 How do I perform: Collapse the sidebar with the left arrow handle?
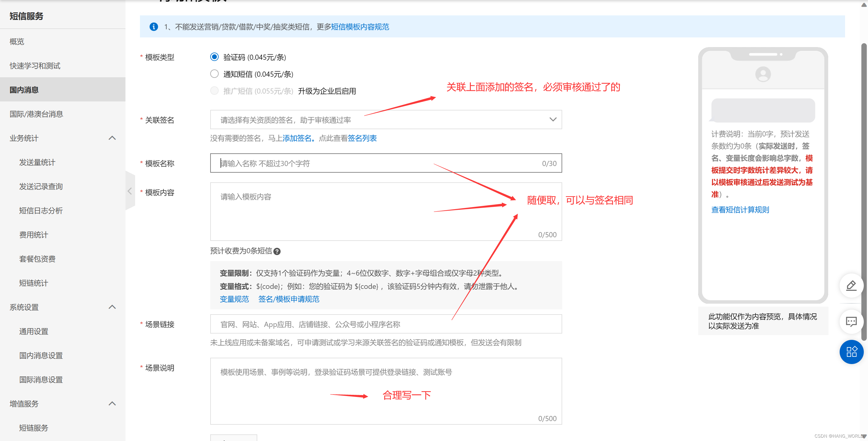130,191
